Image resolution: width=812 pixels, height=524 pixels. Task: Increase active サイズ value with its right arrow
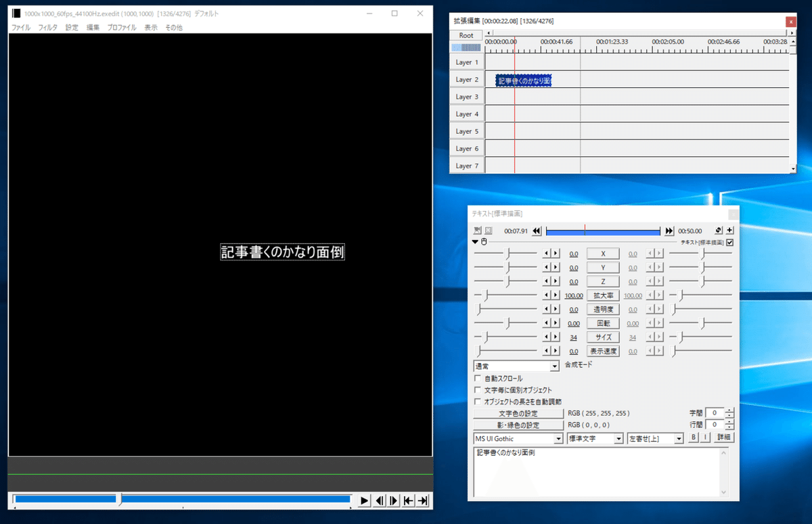pos(556,337)
